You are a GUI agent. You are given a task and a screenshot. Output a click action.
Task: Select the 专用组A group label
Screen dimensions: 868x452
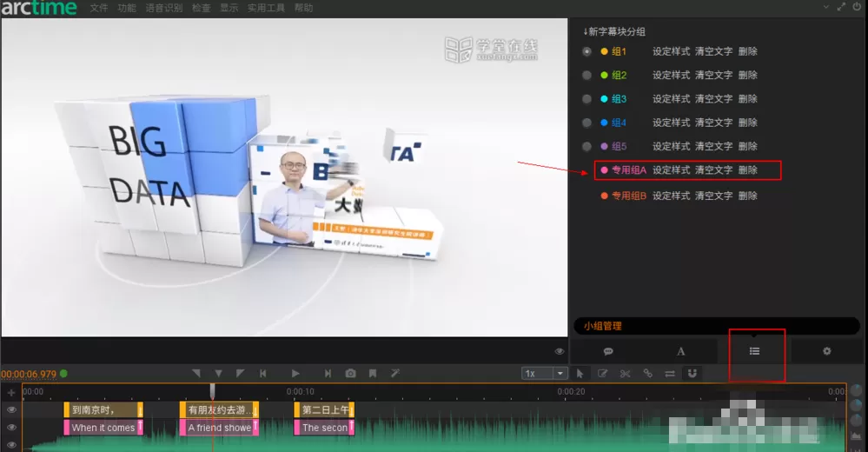629,170
